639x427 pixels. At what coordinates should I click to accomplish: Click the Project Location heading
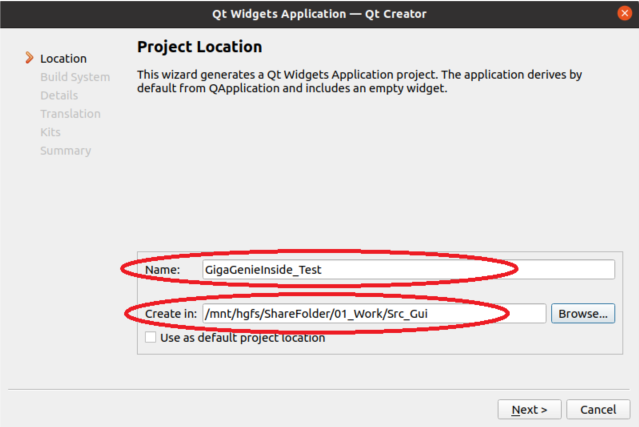click(199, 47)
